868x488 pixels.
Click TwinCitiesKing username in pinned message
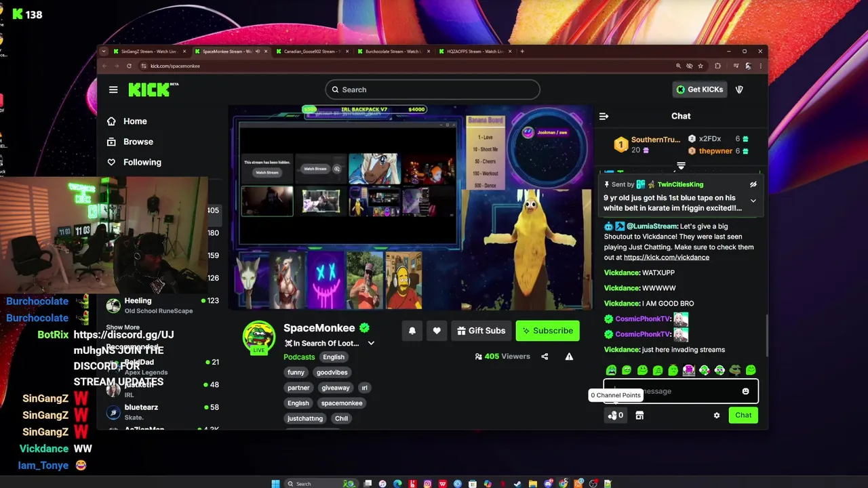[680, 184]
